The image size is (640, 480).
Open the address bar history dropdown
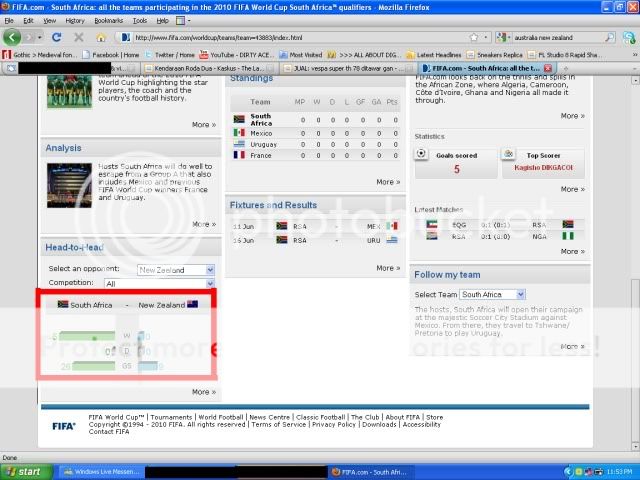tap(485, 38)
